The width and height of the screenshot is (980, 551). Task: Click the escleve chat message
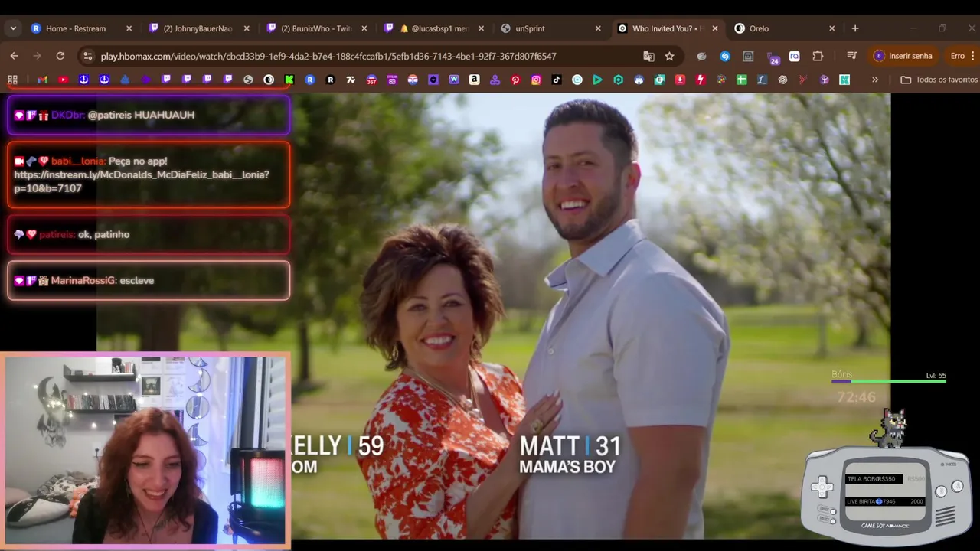(136, 280)
